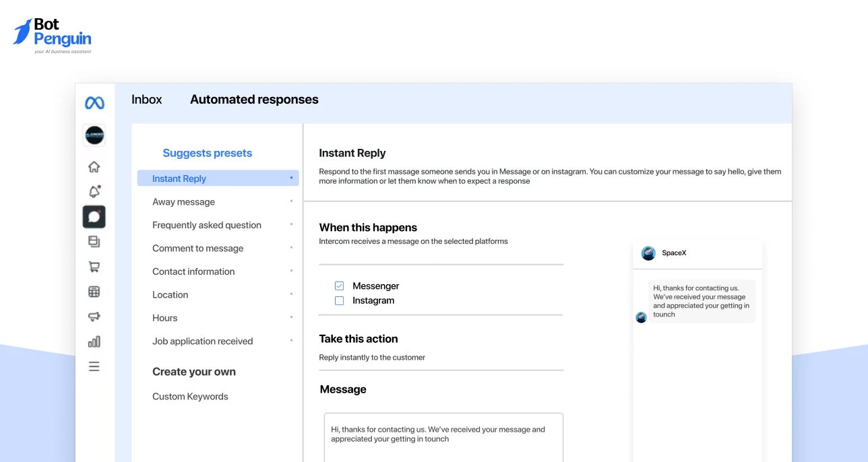Click 'Intercom receives a message' description
This screenshot has width=868, height=462.
click(x=413, y=241)
